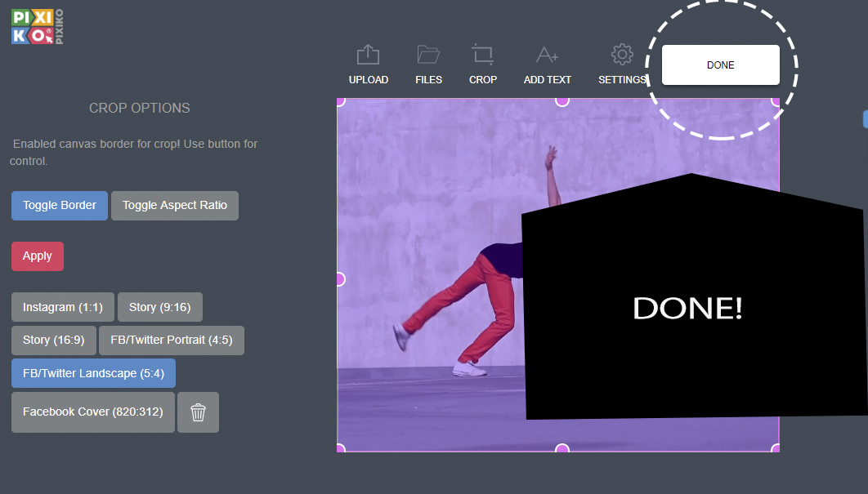Pick the Facebook Cover (820:312) preset
Screen dimensions: 868x494
[x=93, y=412]
